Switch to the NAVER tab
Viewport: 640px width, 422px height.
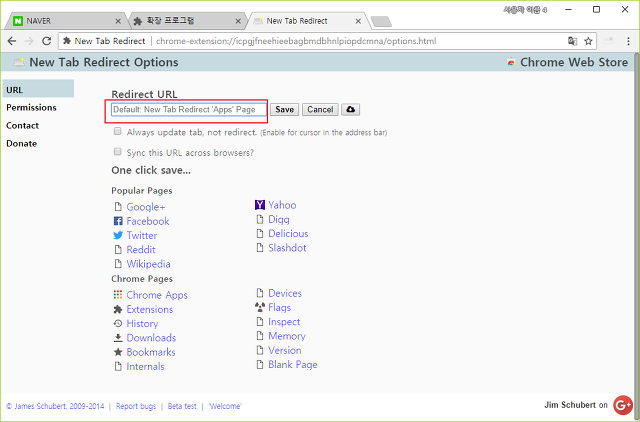click(x=64, y=21)
